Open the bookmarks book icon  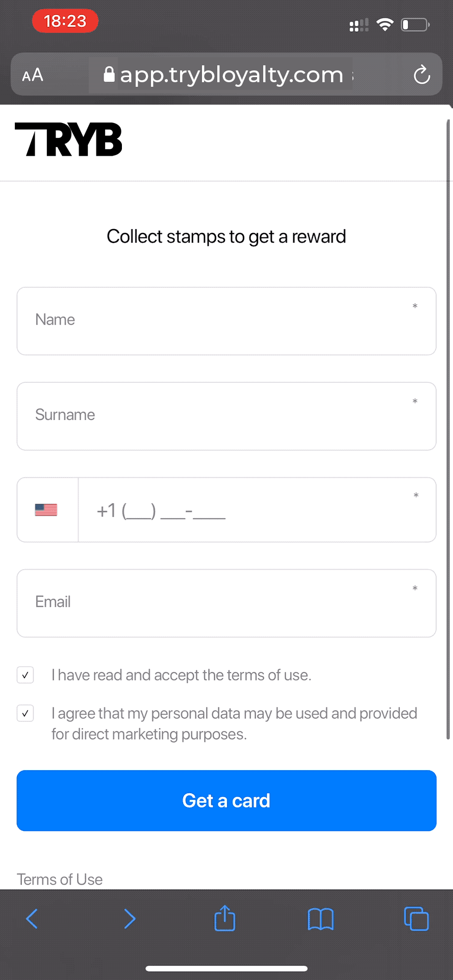(x=320, y=919)
